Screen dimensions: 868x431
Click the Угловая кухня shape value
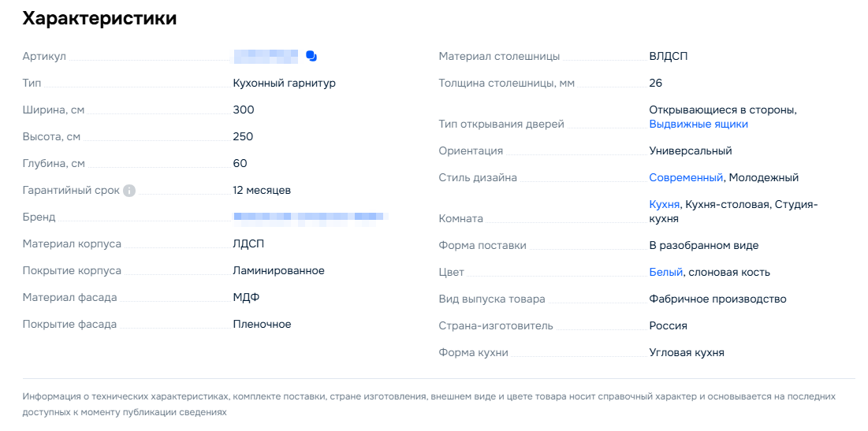[x=686, y=353]
